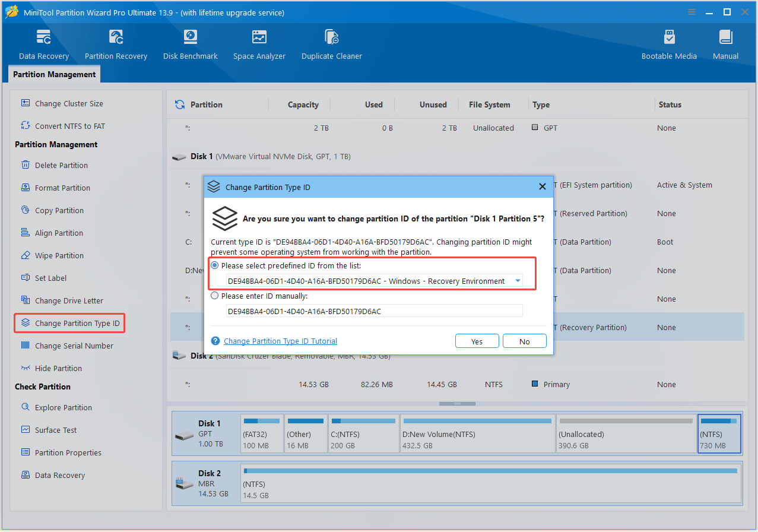Open the Data Recovery tool in toolbar
This screenshot has height=532, width=758.
[x=44, y=45]
